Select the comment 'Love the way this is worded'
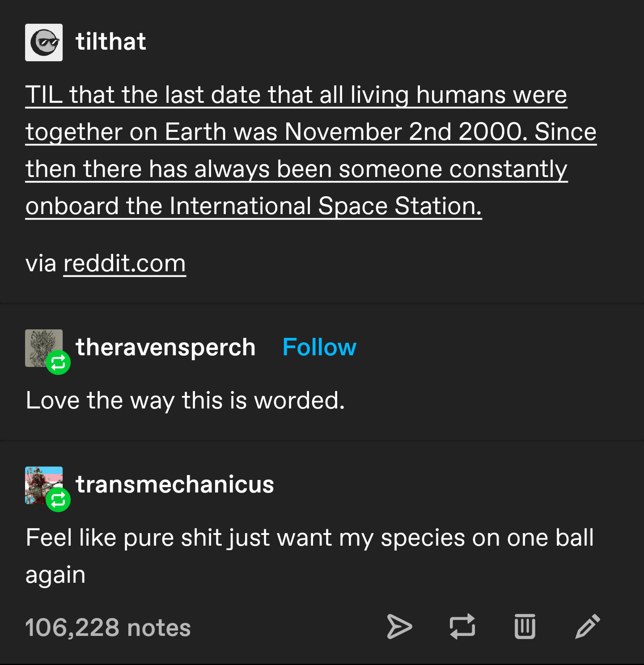 tap(185, 400)
